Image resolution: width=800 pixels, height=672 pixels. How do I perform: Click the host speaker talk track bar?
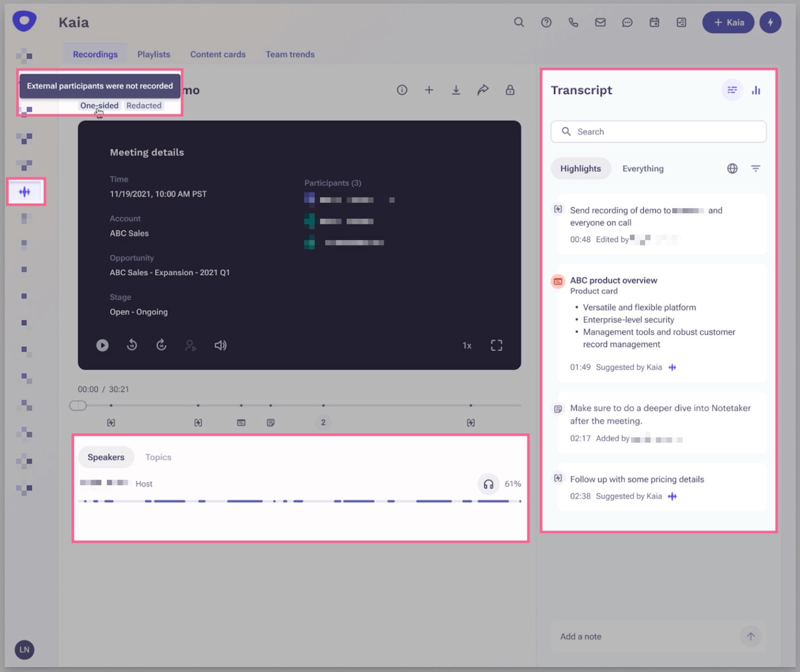pyautogui.click(x=300, y=501)
